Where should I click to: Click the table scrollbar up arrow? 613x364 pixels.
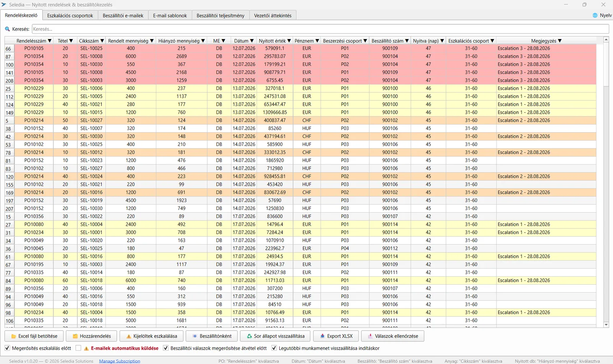point(606,39)
